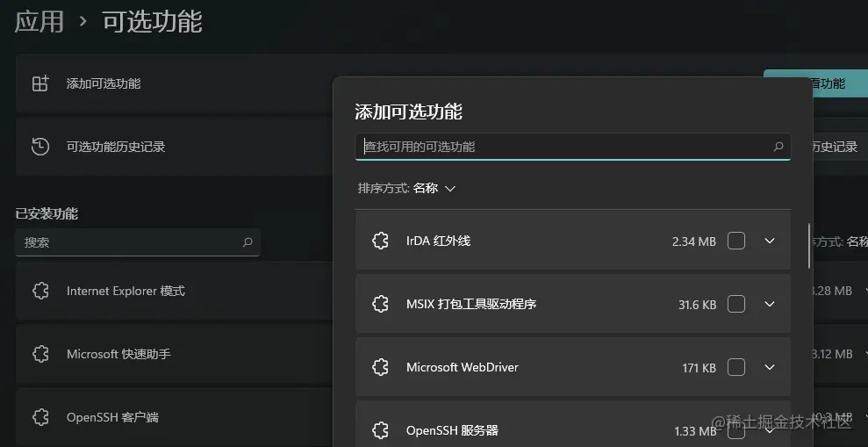Click the magnifier icon in installed features search
The image size is (868, 447).
point(247,242)
